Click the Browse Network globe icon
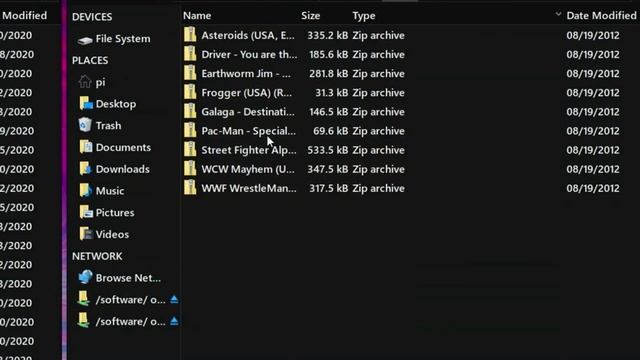The width and height of the screenshot is (640, 360). 85,277
